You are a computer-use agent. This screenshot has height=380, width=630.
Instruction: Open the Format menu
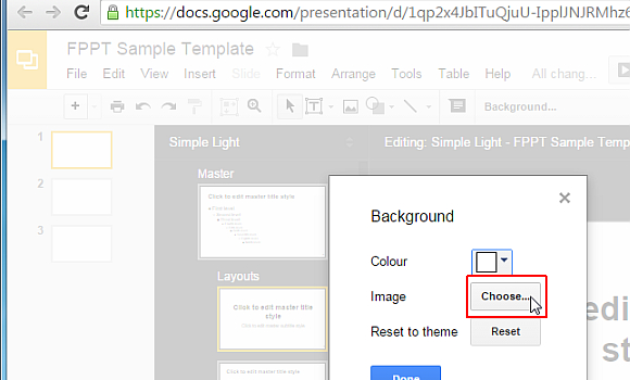point(296,74)
